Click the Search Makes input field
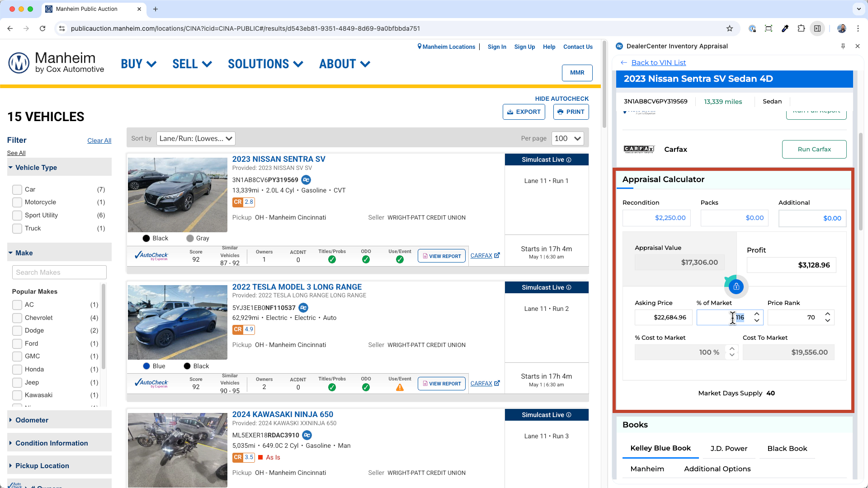This screenshot has width=868, height=488. pyautogui.click(x=59, y=272)
